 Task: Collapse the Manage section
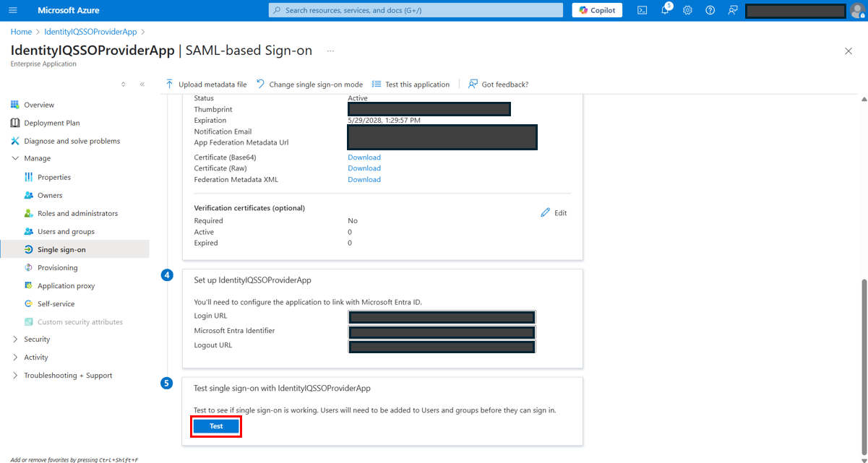click(x=36, y=158)
